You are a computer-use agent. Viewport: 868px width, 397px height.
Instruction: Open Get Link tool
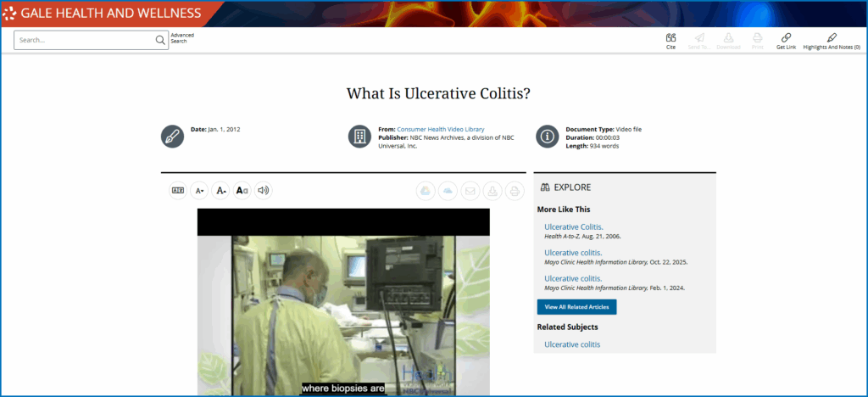(x=786, y=38)
